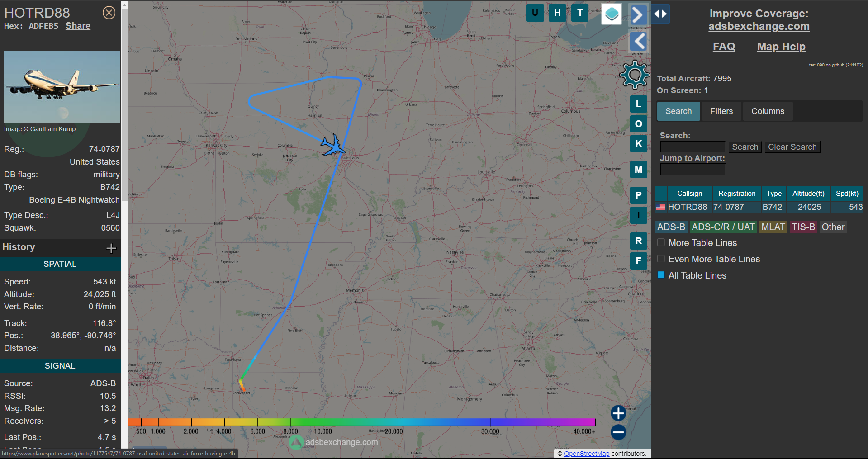
Task: Open the Share link
Action: (x=78, y=26)
